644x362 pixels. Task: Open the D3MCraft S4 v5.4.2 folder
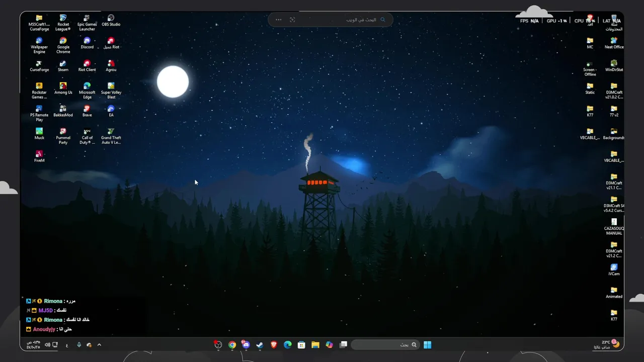pyautogui.click(x=614, y=204)
